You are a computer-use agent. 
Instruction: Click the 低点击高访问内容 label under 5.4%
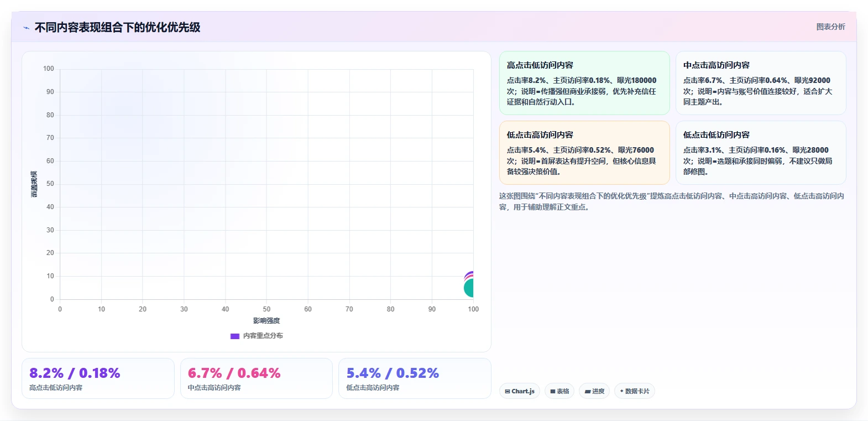[373, 388]
